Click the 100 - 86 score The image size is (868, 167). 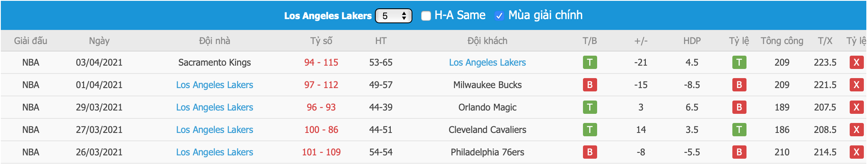pyautogui.click(x=321, y=130)
